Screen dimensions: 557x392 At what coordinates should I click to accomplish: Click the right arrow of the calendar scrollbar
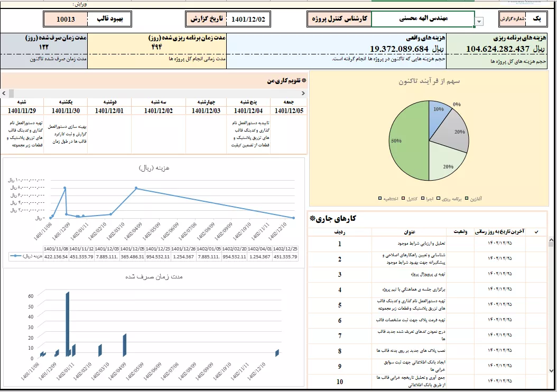pos(302,92)
